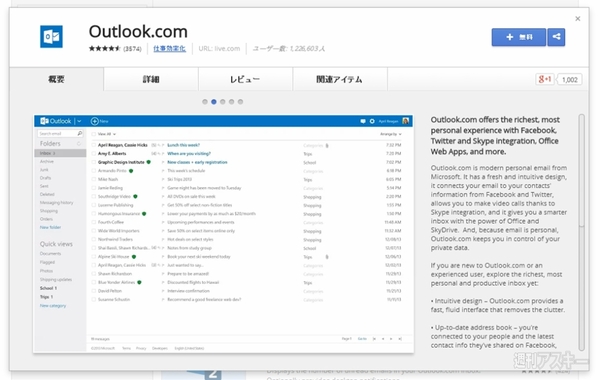This screenshot has width=600, height=380.
Task: Click the "If you are new to Outlook.com" paragraph
Action: (x=497, y=274)
